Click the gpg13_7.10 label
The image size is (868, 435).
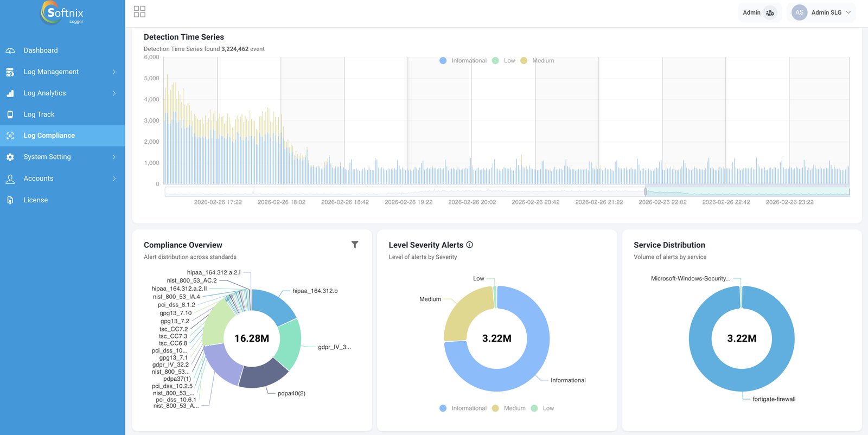coord(175,314)
